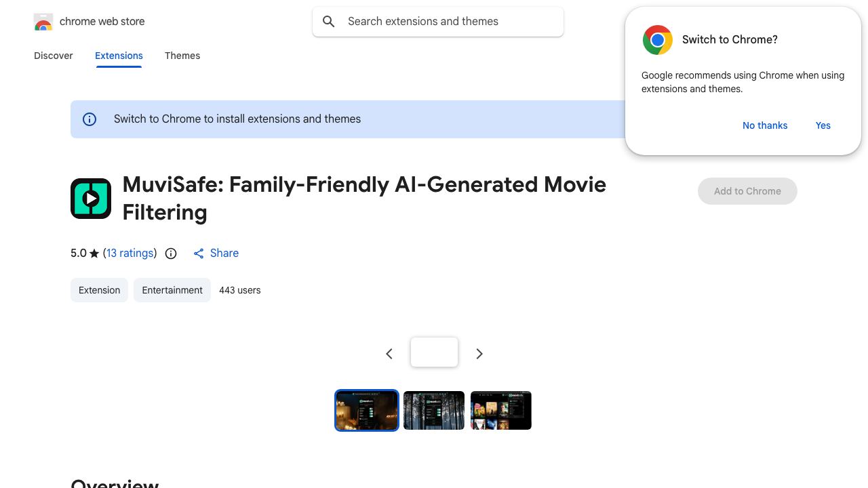Screen dimensions: 868x488
Task: Select the third movie posters thumbnail
Action: (501, 410)
